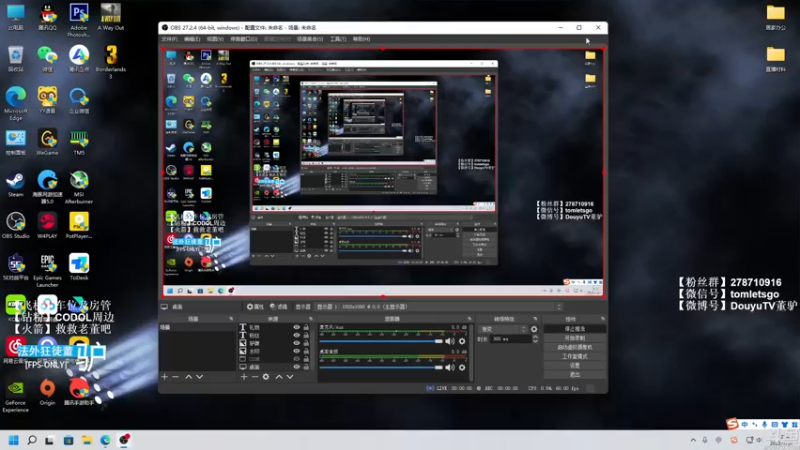
Task: Open the 帮助(H) menu in OBS
Action: [361, 39]
